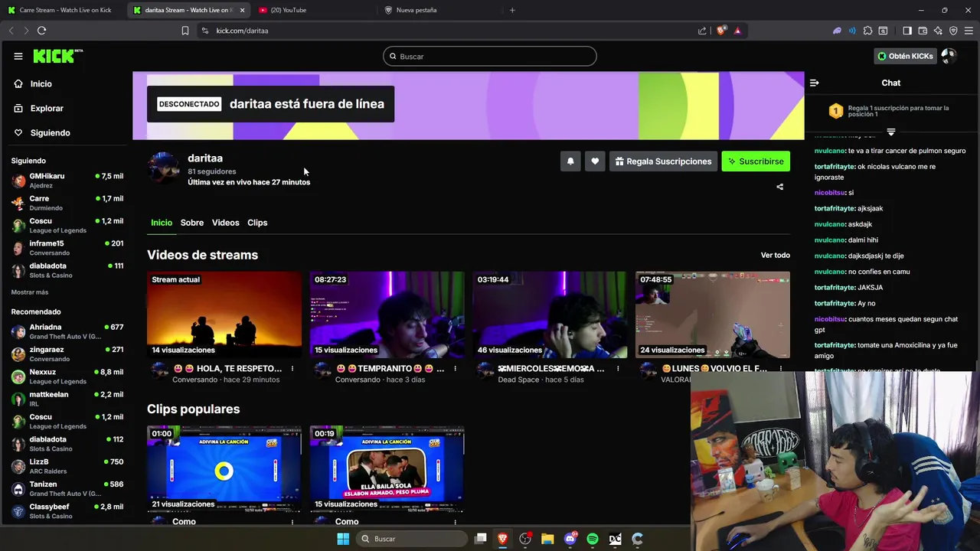Switch to the Clips tab
The image size is (980, 551).
[257, 223]
